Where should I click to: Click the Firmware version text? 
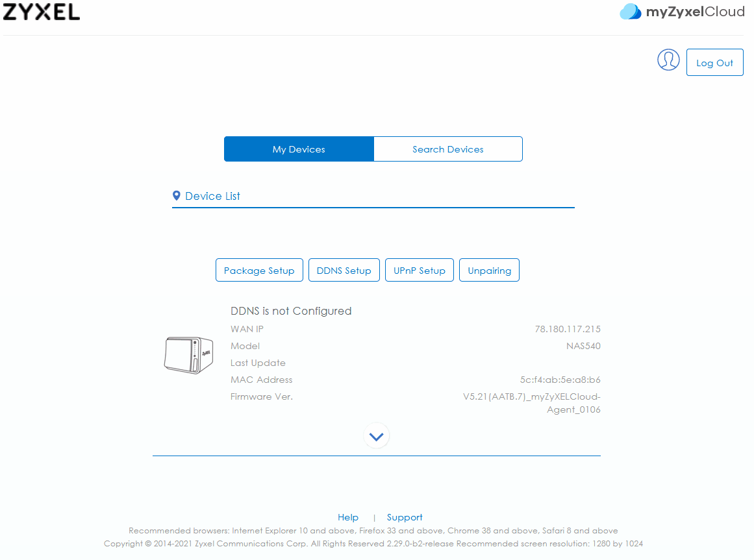pos(532,403)
